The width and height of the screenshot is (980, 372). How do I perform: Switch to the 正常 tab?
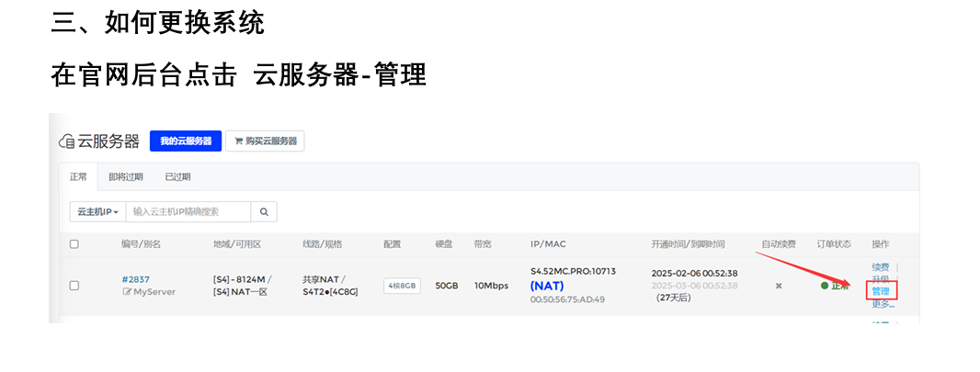(x=78, y=176)
